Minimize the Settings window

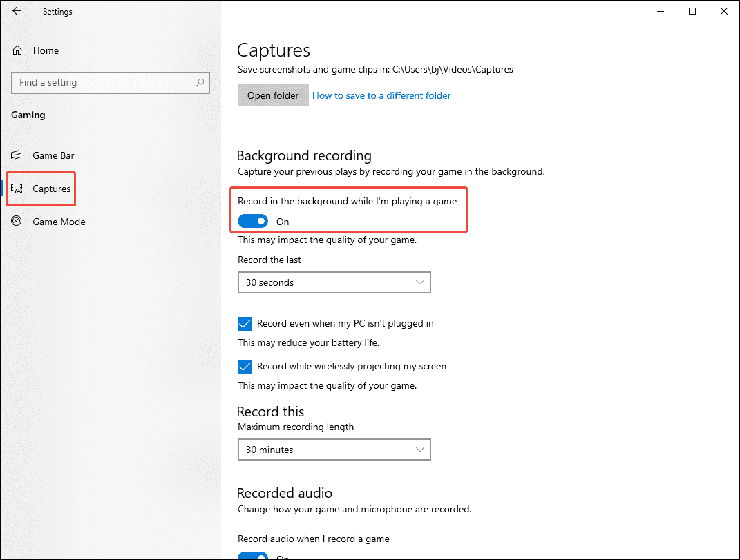point(661,11)
